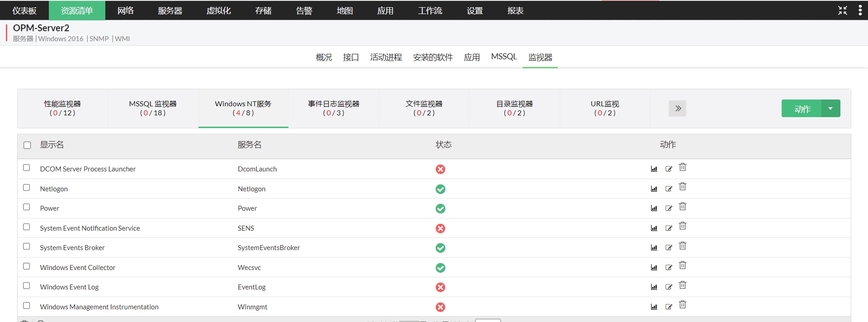Screen dimensions: 868x322
Task: Check the System Event Notification Service row
Action: coord(27,227)
